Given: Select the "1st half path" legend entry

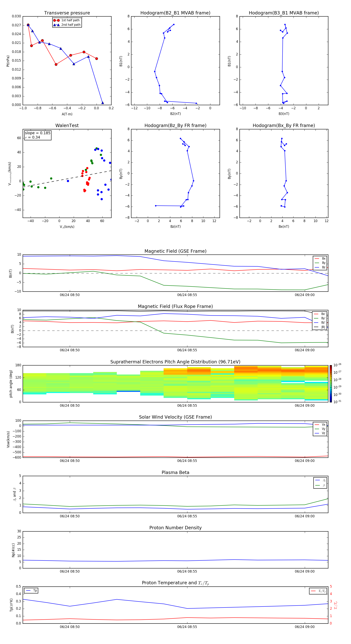Looking at the screenshot, I should point(66,20).
